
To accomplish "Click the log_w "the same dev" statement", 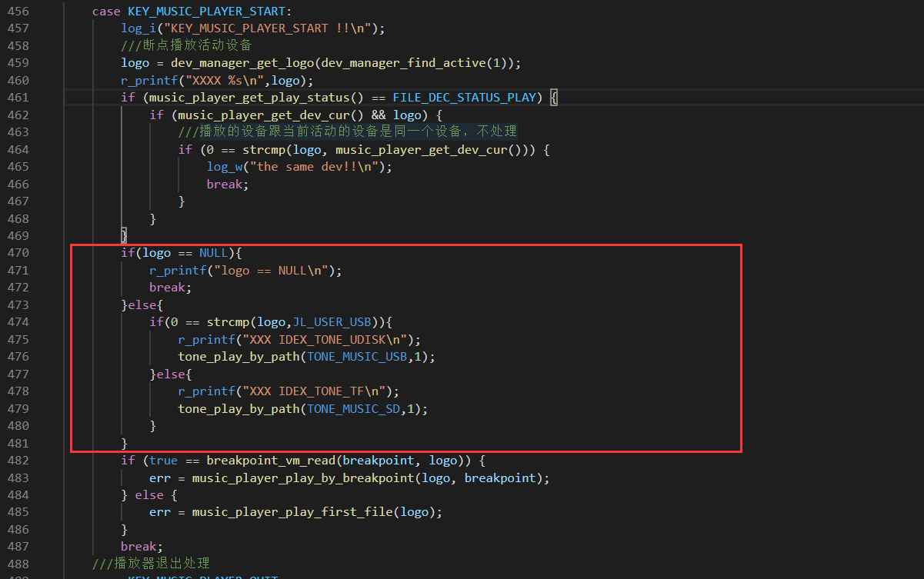I will pos(299,167).
